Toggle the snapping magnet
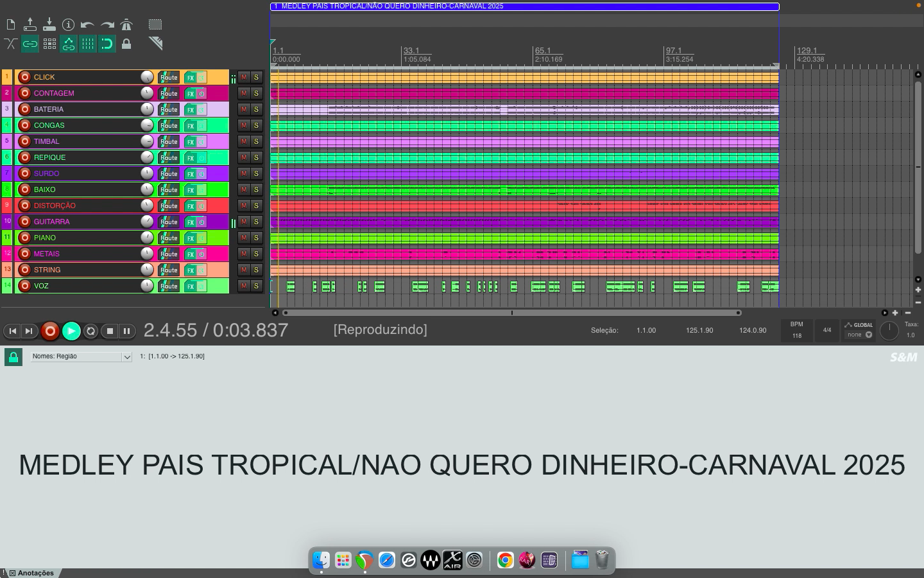924x578 pixels. coord(107,44)
